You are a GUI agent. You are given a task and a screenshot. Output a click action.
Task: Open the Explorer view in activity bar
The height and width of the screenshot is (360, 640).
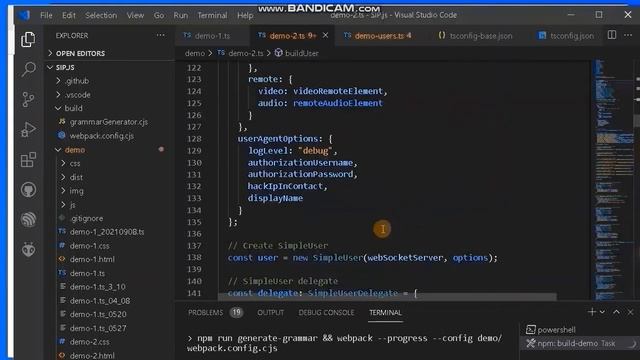(x=28, y=40)
